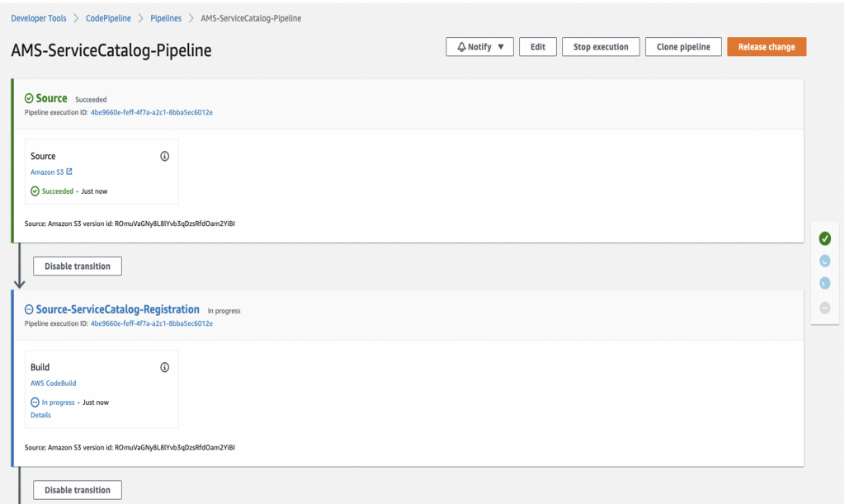The image size is (845, 504).
Task: Click the AWS CodeBuild link in the Build card
Action: pos(53,383)
